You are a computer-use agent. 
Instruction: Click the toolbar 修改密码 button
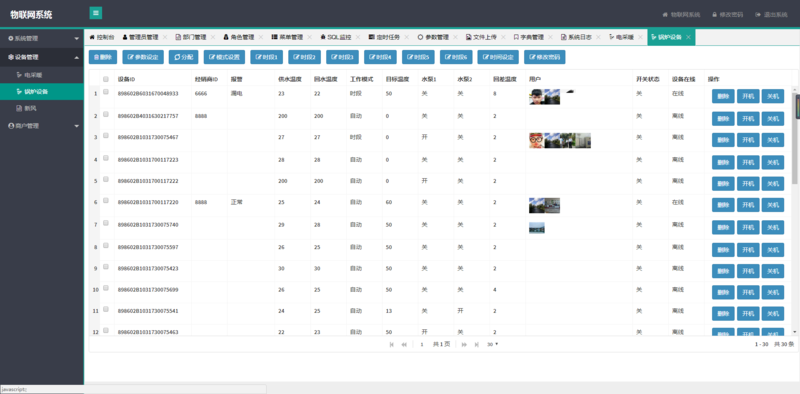[544, 57]
